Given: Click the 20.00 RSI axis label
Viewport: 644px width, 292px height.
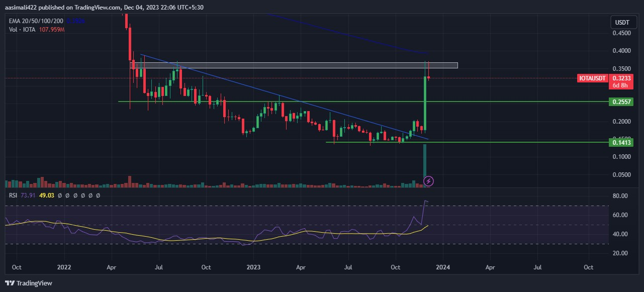Looking at the screenshot, I should [x=621, y=253].
